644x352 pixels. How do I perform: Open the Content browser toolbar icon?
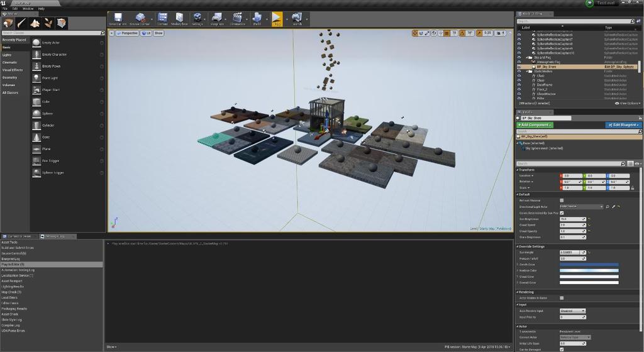point(163,18)
